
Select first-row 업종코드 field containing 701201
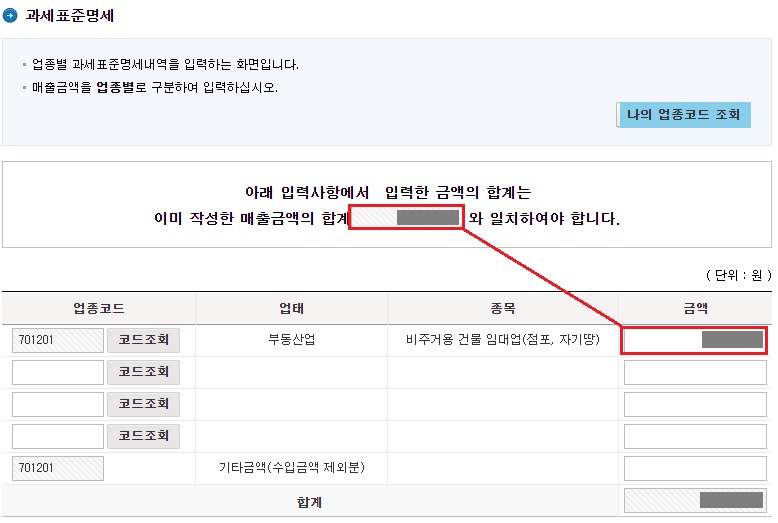click(58, 341)
